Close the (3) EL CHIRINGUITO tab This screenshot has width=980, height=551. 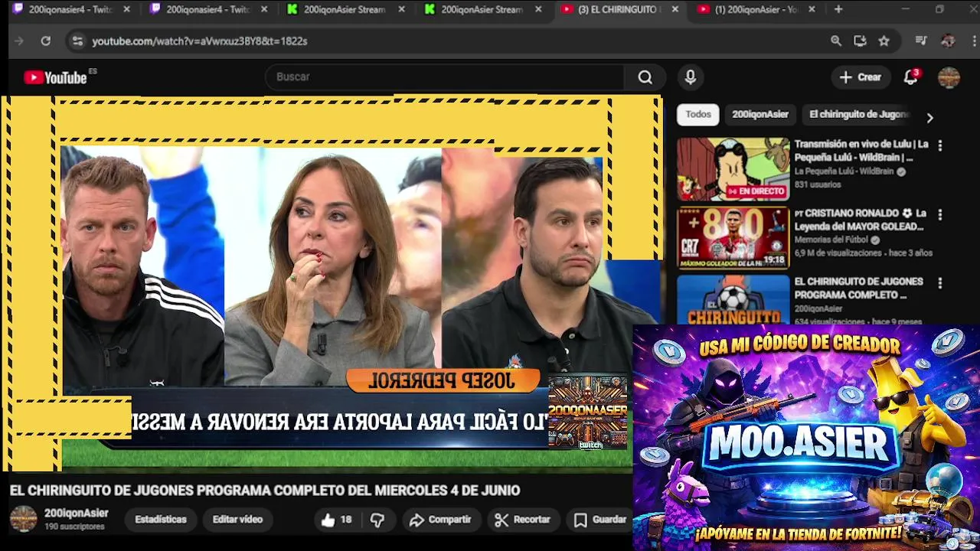click(675, 9)
